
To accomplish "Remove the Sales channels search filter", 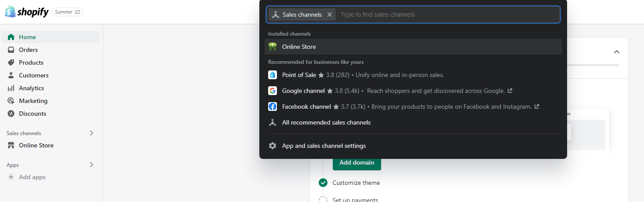I will coord(330,15).
